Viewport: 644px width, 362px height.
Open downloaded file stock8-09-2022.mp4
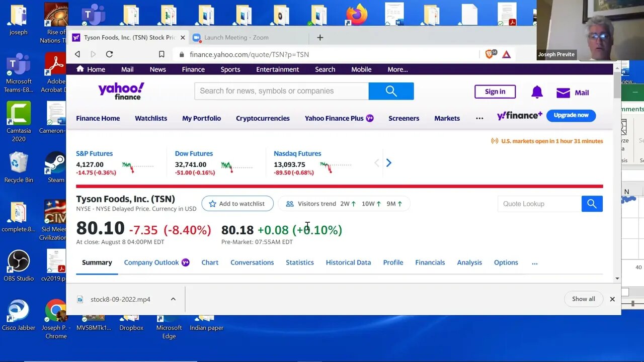pos(120,299)
